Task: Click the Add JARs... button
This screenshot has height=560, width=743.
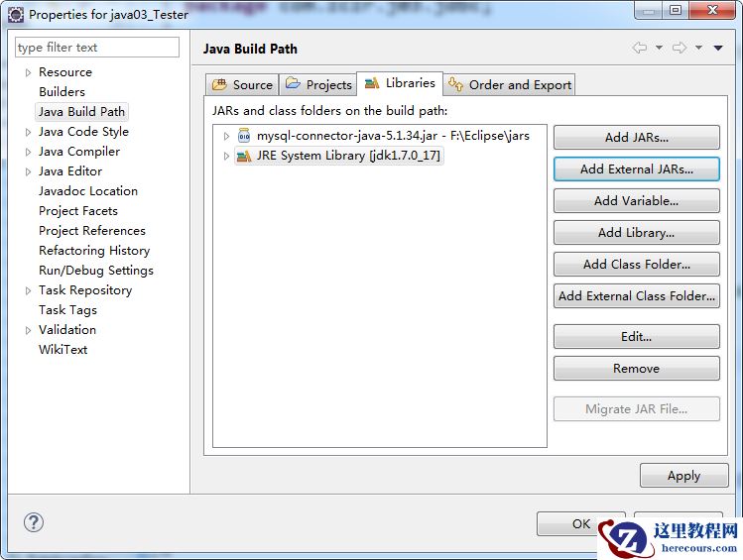Action: 637,138
